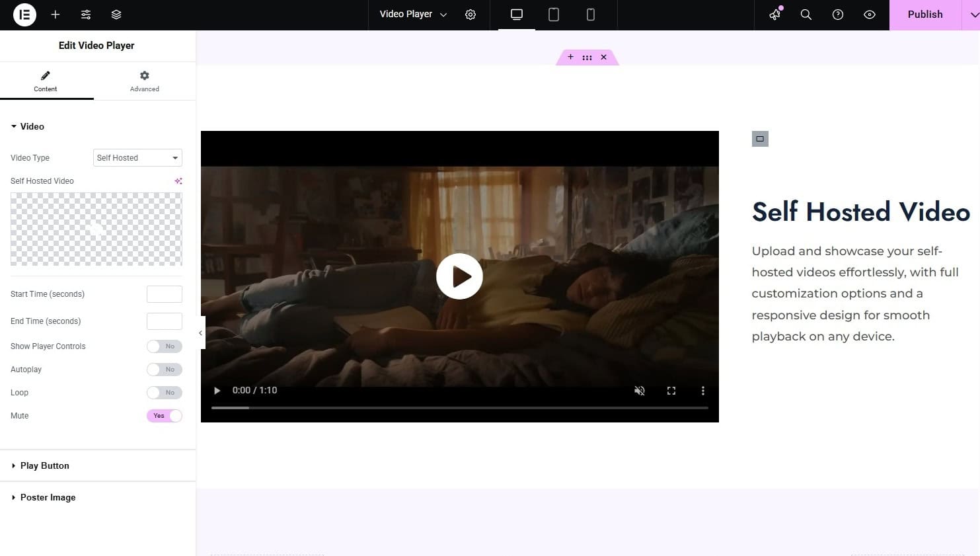Image resolution: width=980 pixels, height=556 pixels.
Task: Click the End Time input field
Action: [165, 321]
